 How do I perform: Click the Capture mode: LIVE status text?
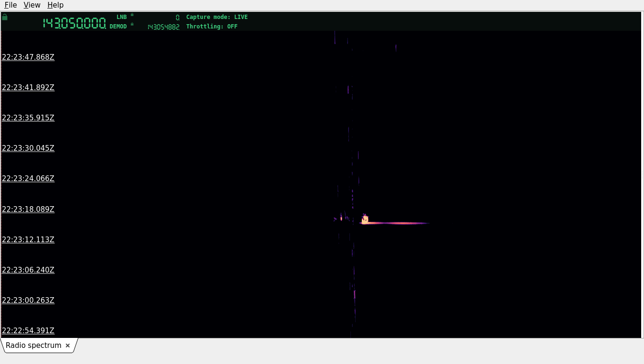pyautogui.click(x=217, y=17)
